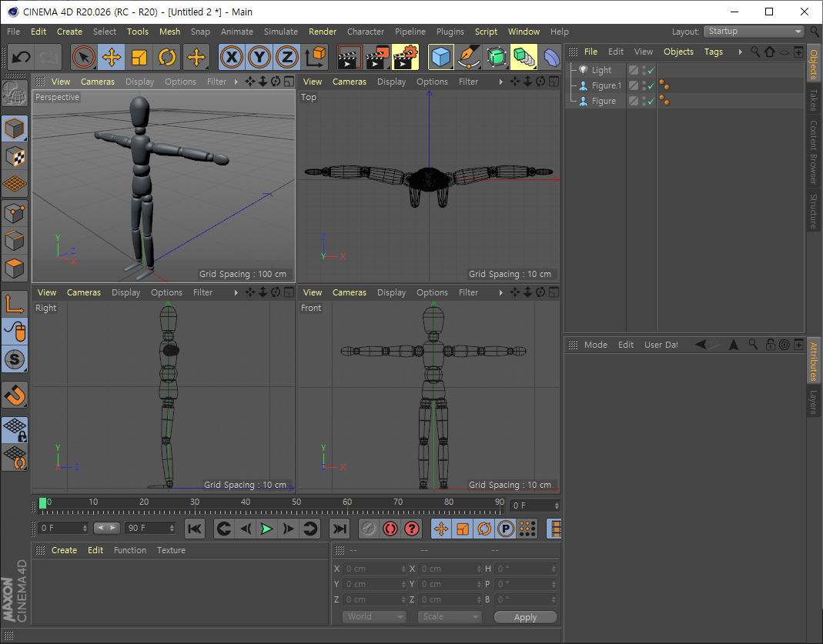Image resolution: width=823 pixels, height=644 pixels.
Task: Switch to Texture mode checkerboard cube
Action: pyautogui.click(x=15, y=156)
